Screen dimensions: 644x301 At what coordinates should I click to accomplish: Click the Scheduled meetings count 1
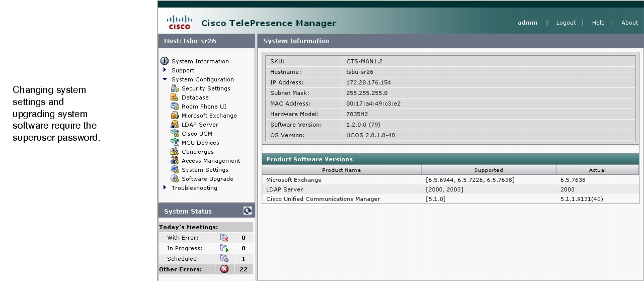pyautogui.click(x=244, y=259)
